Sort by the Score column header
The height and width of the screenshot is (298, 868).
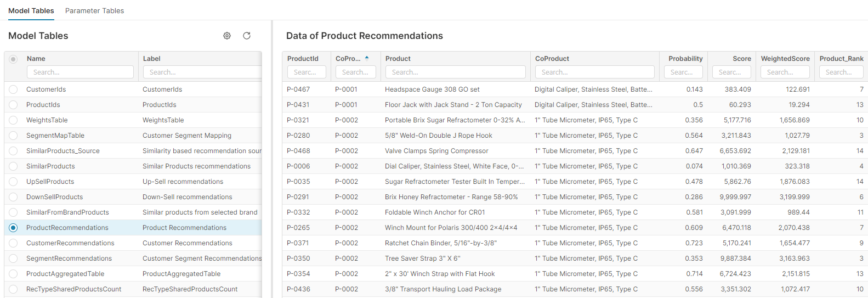coord(741,59)
